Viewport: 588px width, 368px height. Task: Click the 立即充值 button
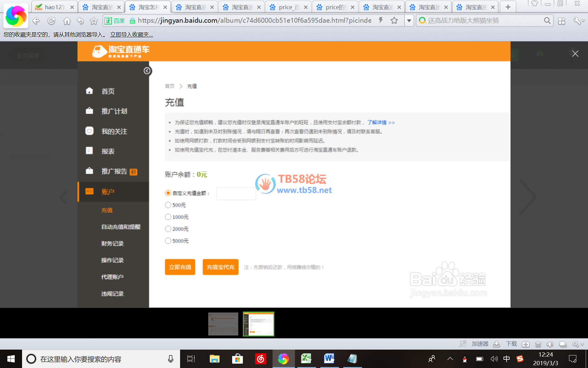click(x=180, y=267)
